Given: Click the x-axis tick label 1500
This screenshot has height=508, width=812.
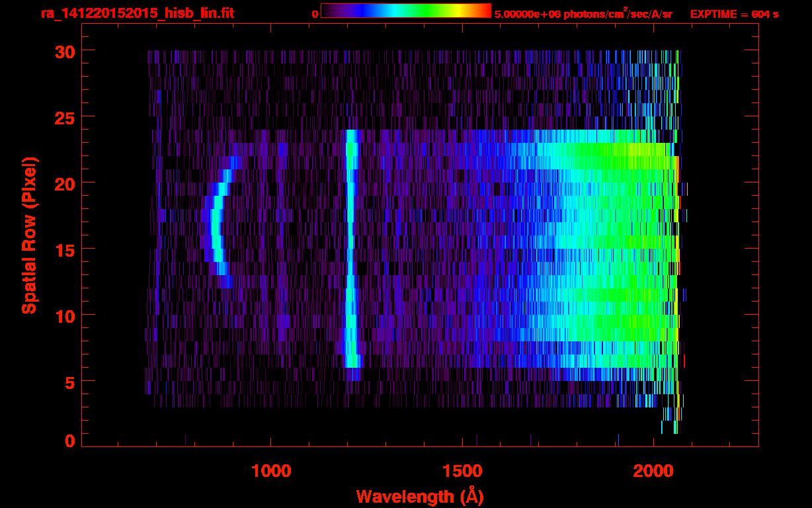Looking at the screenshot, I should pos(462,470).
